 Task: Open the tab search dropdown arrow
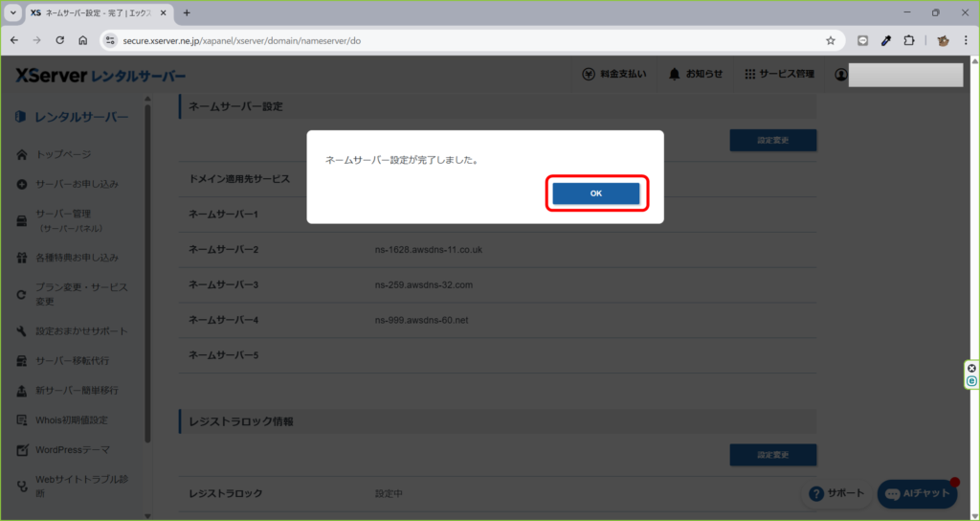[x=13, y=13]
